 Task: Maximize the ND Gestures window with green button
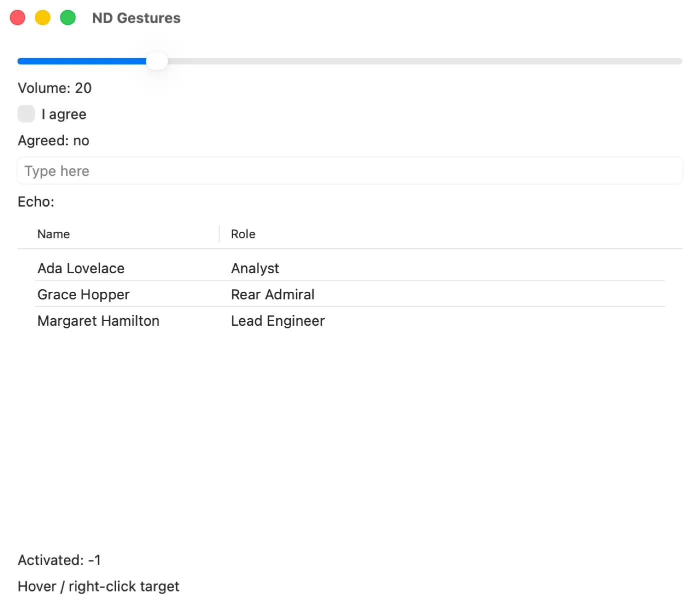(x=67, y=17)
